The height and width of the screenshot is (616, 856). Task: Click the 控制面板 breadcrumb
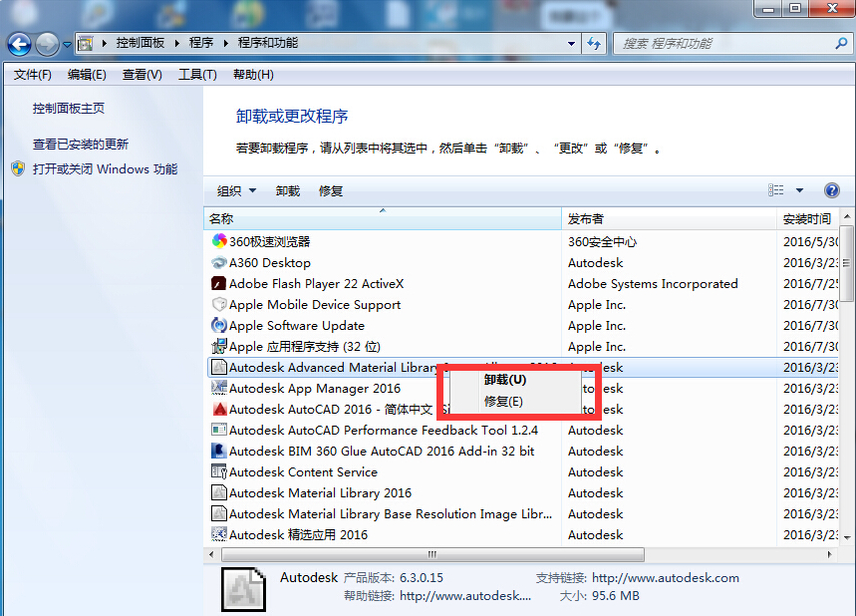coord(141,43)
